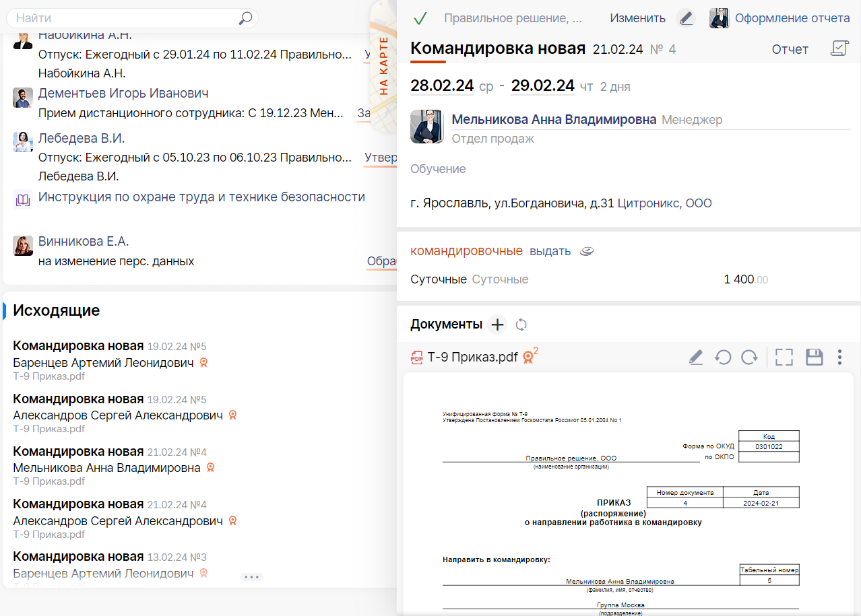Rotate the PDF counterclockwise

[723, 357]
